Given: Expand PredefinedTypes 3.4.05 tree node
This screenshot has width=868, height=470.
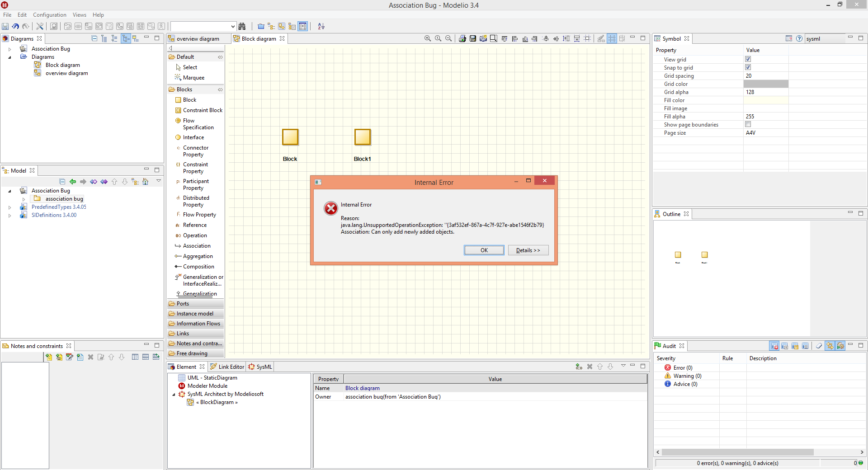Looking at the screenshot, I should click(x=9, y=207).
